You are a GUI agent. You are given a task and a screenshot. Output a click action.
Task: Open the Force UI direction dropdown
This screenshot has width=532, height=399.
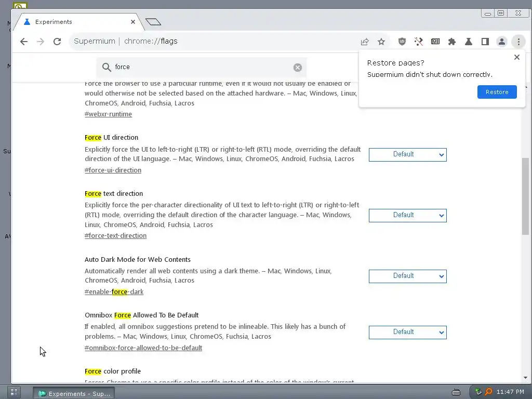(x=407, y=155)
